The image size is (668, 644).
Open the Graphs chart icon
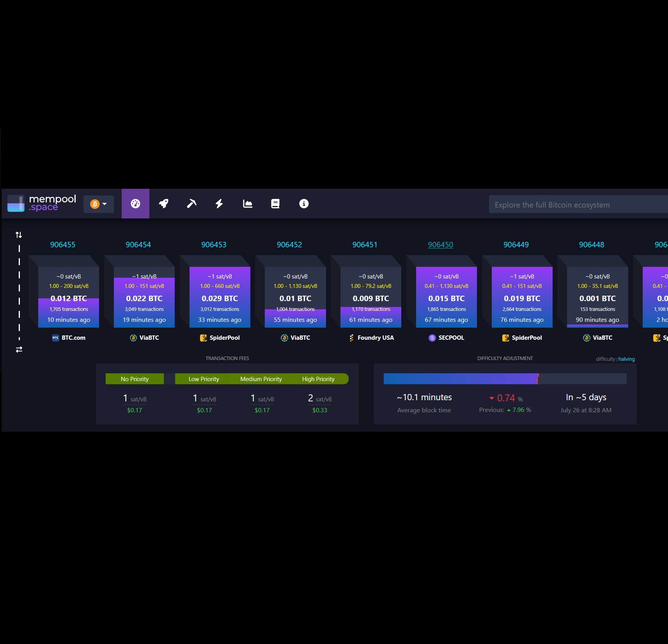248,204
